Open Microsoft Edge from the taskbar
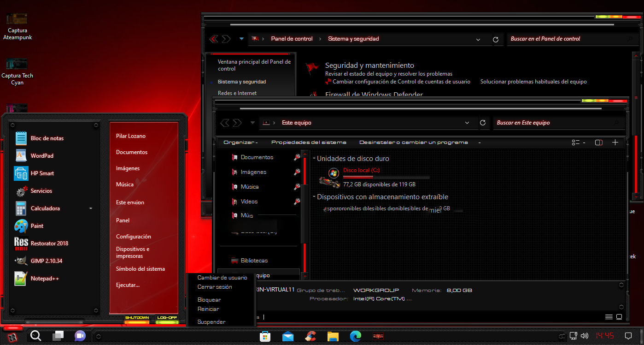The image size is (644, 345). coord(355,336)
